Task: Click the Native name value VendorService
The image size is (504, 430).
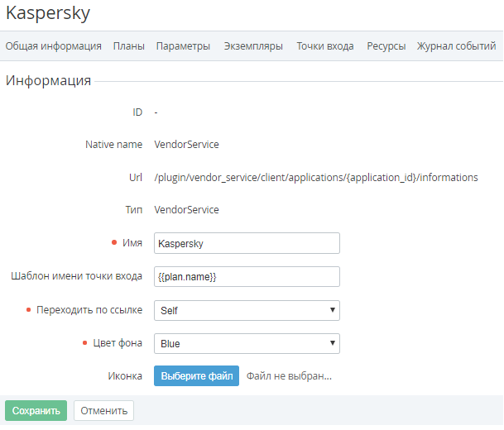Action: 187,145
